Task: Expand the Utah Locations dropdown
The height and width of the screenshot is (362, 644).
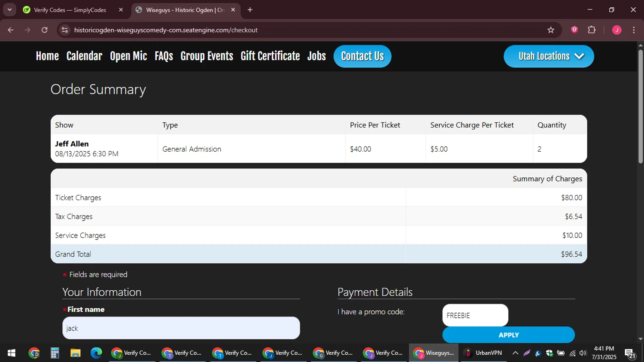Action: [549, 56]
